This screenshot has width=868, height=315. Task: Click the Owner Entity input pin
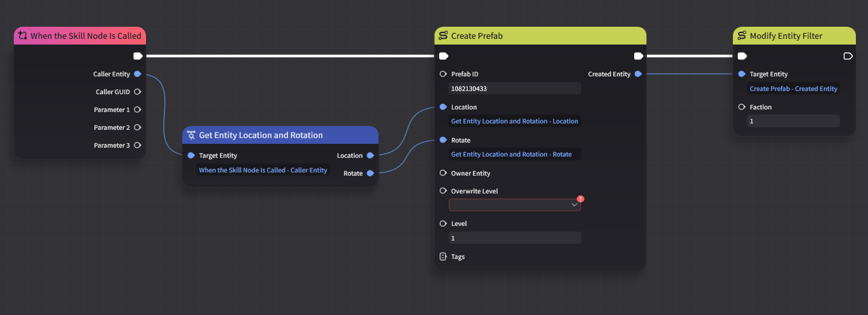[444, 173]
